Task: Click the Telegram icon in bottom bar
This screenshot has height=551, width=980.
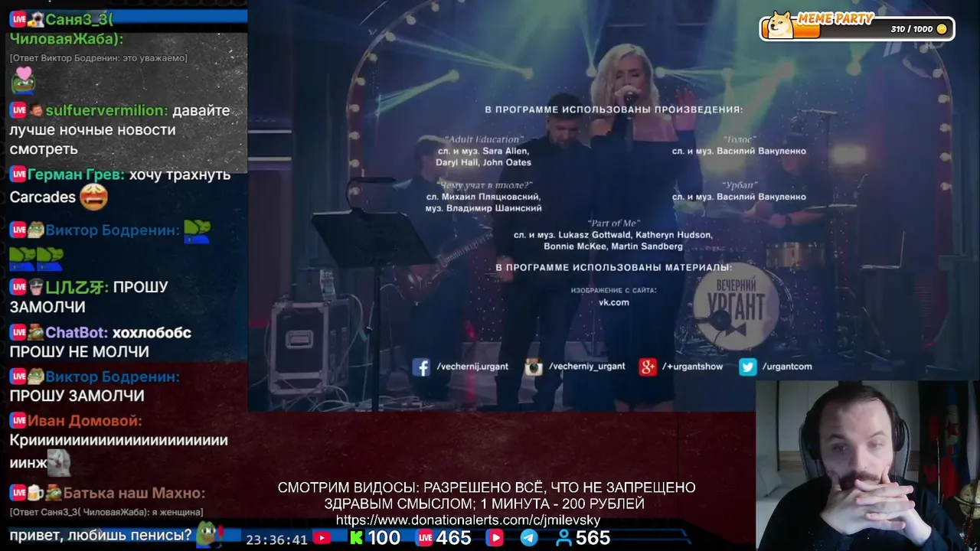Action: click(x=529, y=538)
